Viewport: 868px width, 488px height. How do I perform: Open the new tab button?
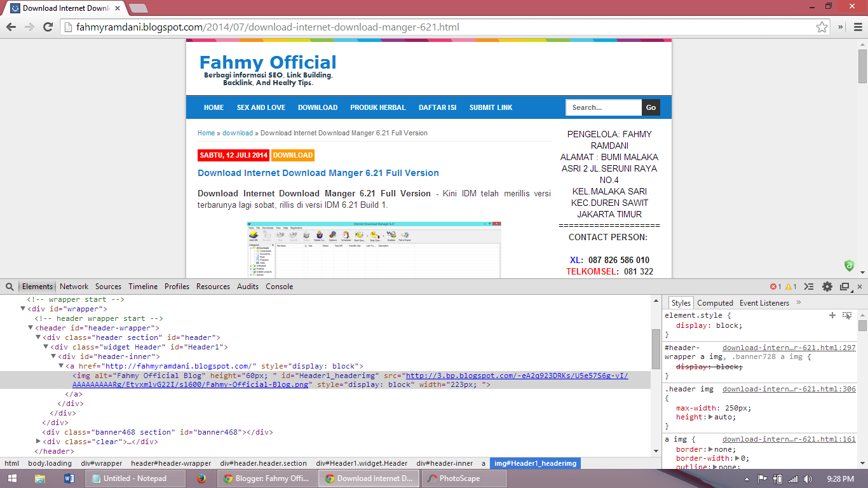[138, 8]
